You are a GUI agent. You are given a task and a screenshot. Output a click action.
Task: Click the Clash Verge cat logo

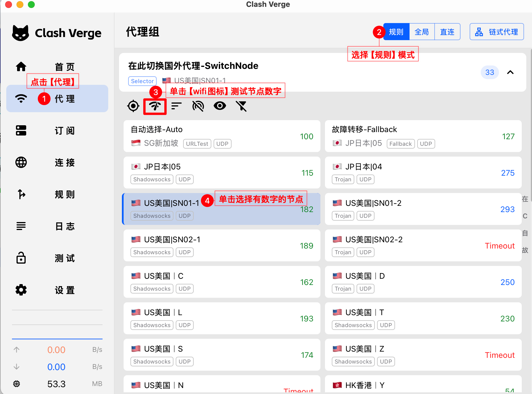(21, 33)
